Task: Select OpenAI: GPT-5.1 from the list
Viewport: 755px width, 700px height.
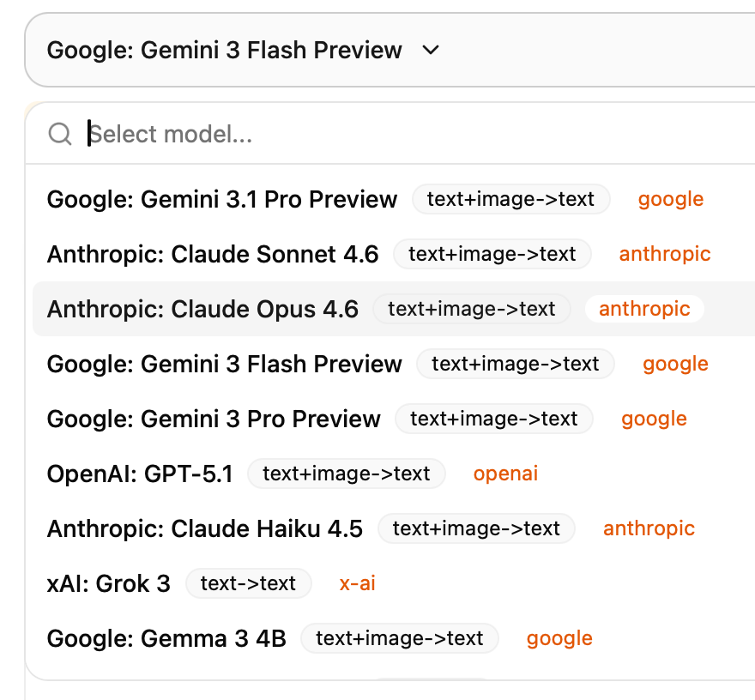Action: (140, 474)
